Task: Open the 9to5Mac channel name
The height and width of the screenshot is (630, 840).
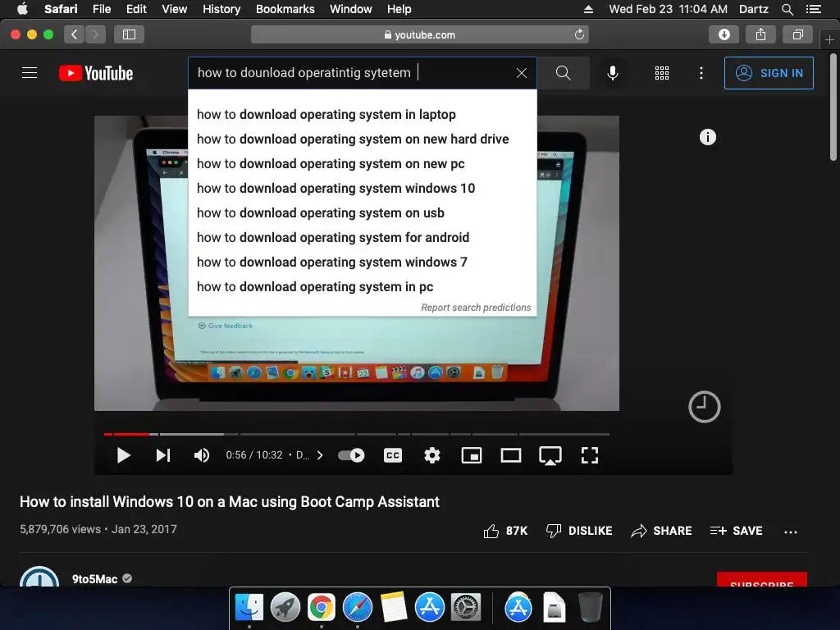Action: click(x=94, y=579)
